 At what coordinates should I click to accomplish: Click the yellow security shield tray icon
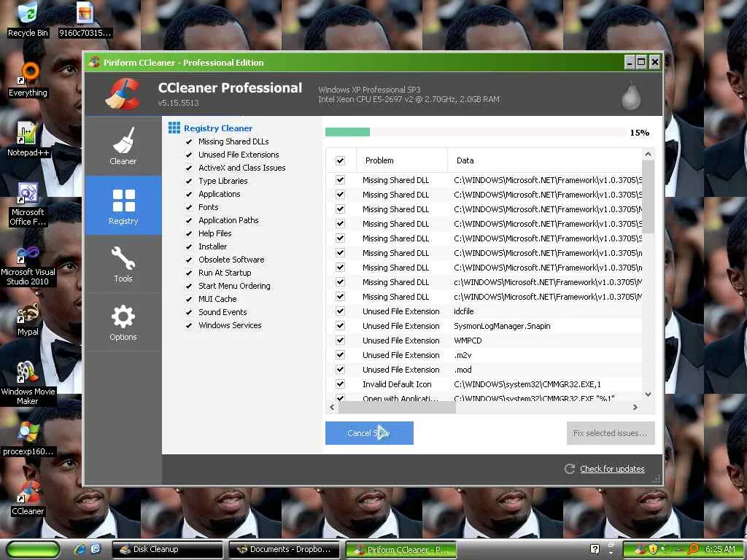click(x=653, y=549)
